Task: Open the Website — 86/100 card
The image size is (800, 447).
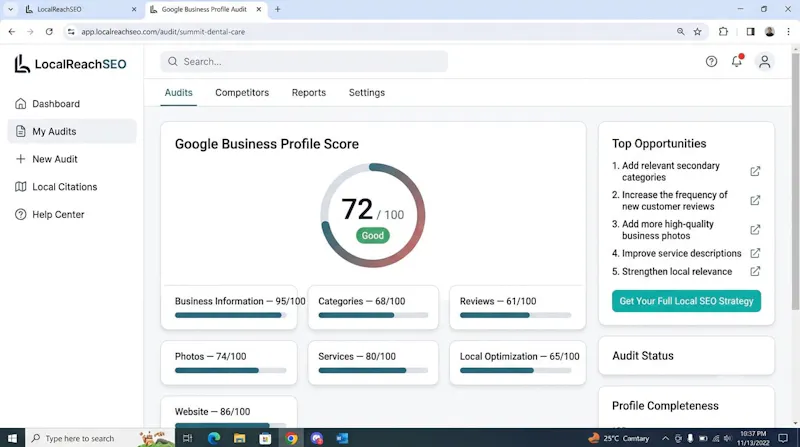Action: coord(229,412)
